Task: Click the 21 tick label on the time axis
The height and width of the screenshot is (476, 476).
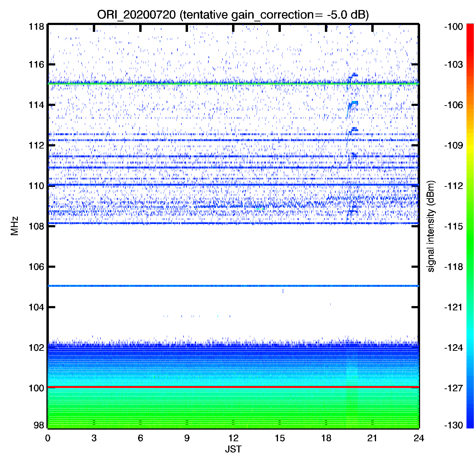Action: (x=372, y=438)
